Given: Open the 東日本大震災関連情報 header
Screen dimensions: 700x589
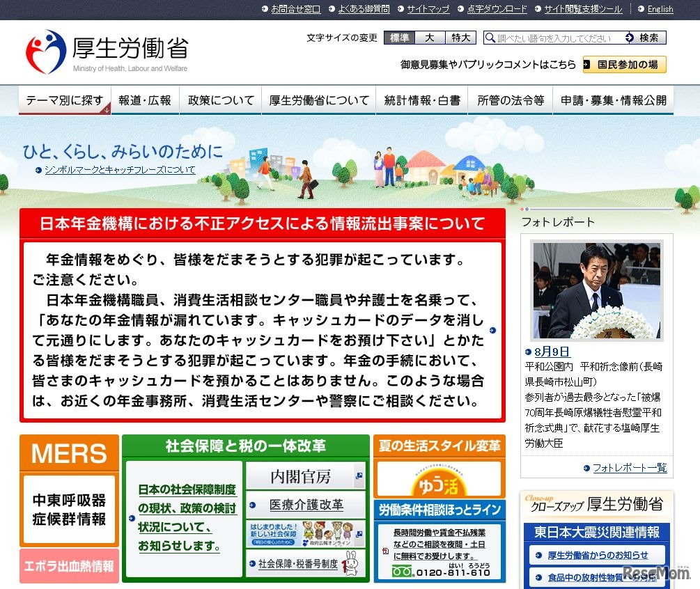Looking at the screenshot, I should coord(596,532).
